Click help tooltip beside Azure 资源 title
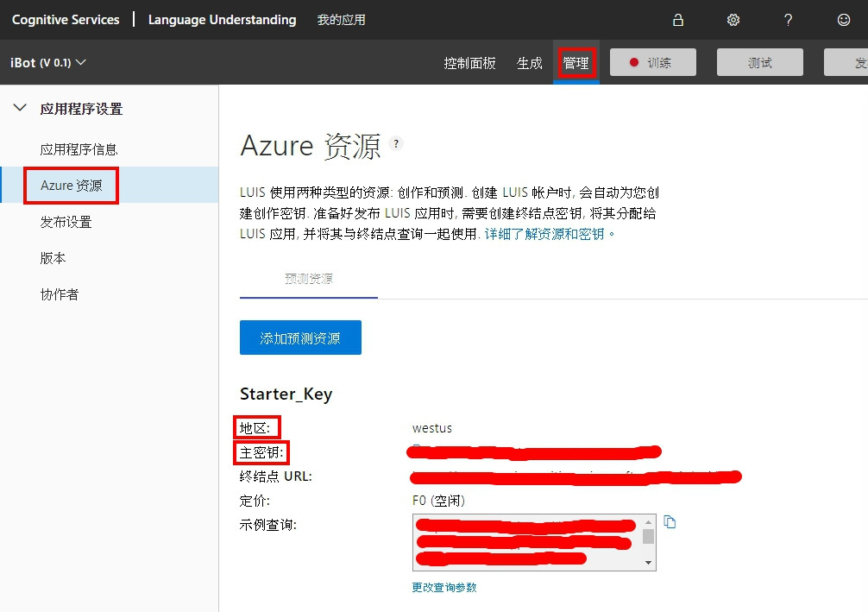This screenshot has width=868, height=612. point(396,143)
